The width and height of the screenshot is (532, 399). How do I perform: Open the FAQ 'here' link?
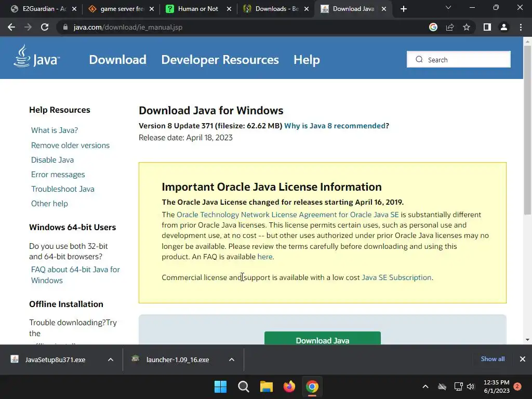[265, 257]
